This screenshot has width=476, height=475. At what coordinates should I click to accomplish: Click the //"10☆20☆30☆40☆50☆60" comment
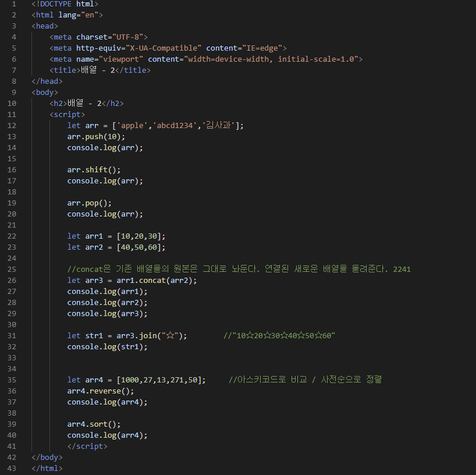[279, 336]
